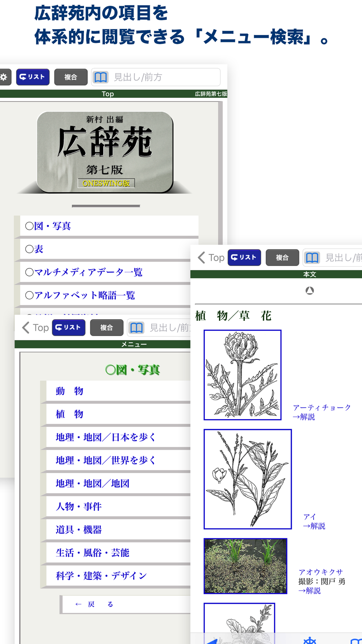Tap 複合 button on the Top screen
Image resolution: width=362 pixels, height=644 pixels.
click(x=71, y=77)
